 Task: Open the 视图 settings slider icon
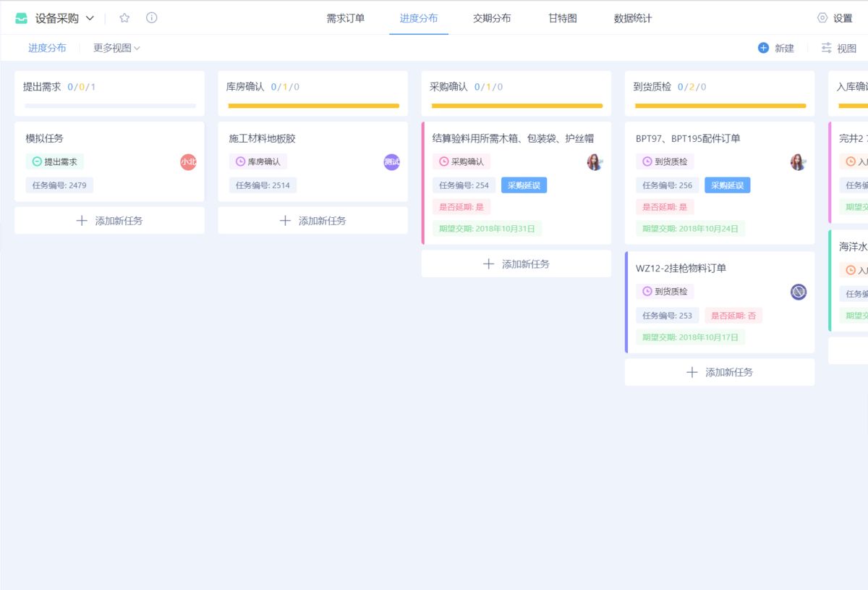click(x=826, y=48)
